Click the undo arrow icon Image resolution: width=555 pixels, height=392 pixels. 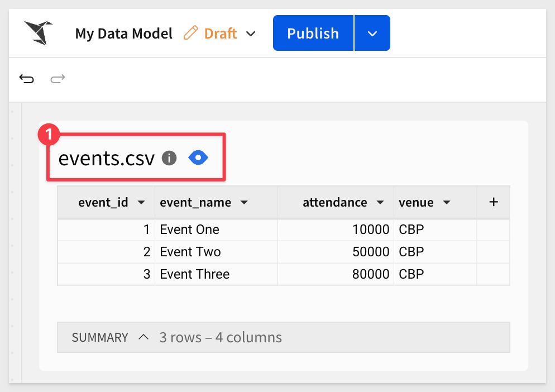(27, 79)
